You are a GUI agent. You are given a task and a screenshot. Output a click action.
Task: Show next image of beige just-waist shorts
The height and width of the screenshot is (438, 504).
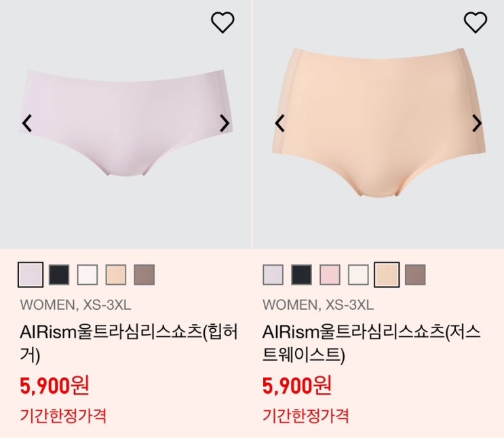click(x=477, y=123)
